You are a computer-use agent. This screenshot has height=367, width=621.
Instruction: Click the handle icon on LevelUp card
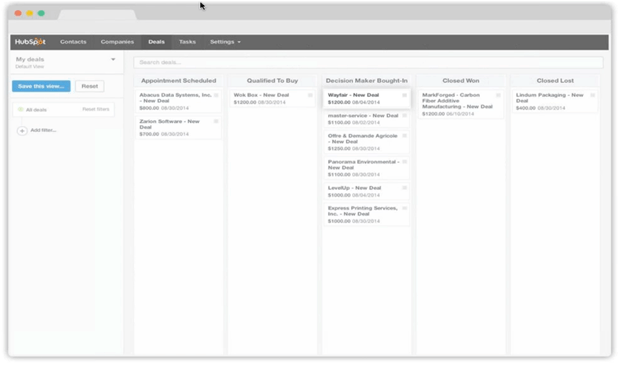(405, 188)
